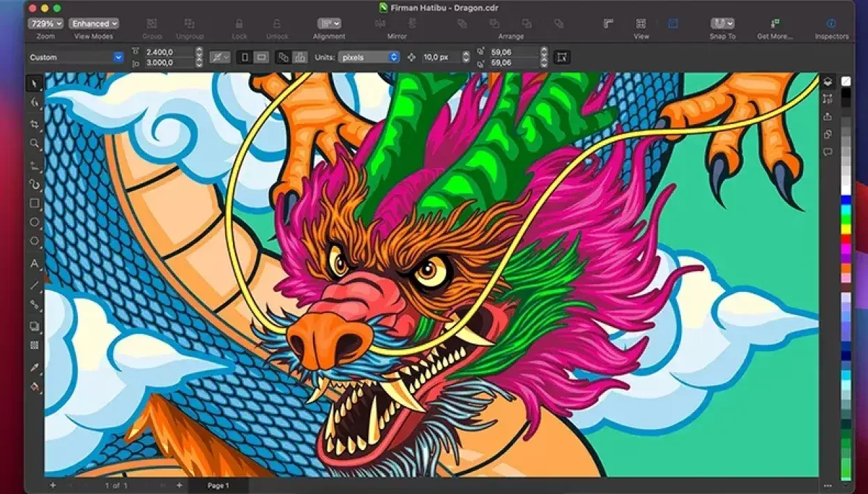Activate the Text tool
This screenshot has width=868, height=494.
[34, 263]
